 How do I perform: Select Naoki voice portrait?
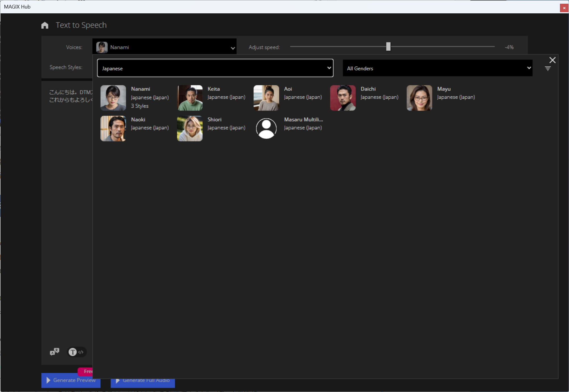coord(113,128)
